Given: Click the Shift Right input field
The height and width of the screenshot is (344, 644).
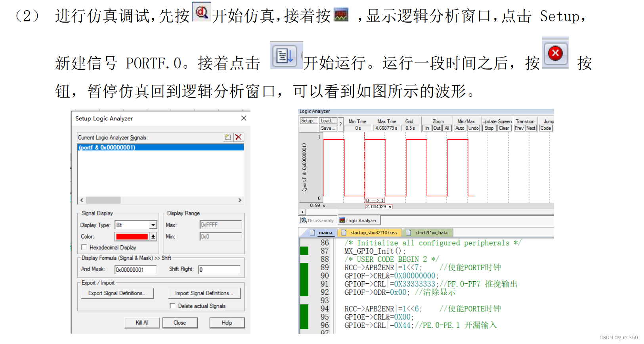Looking at the screenshot, I should (x=219, y=270).
